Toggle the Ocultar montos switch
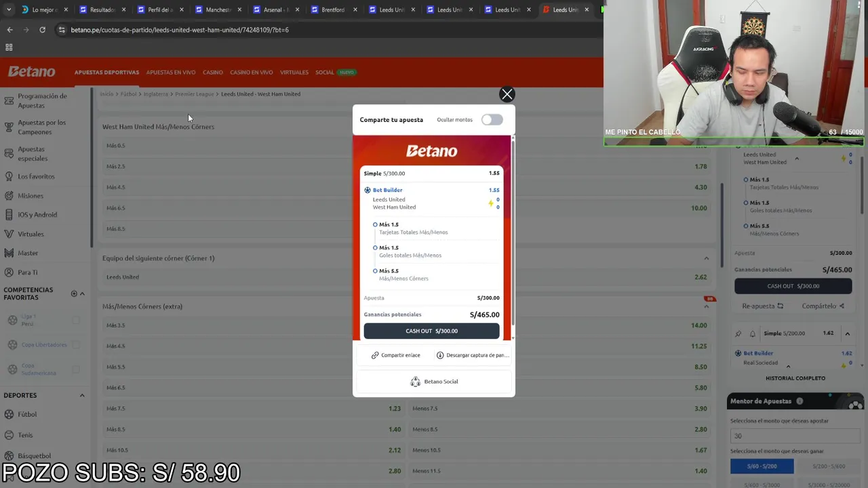This screenshot has width=868, height=488. click(492, 120)
